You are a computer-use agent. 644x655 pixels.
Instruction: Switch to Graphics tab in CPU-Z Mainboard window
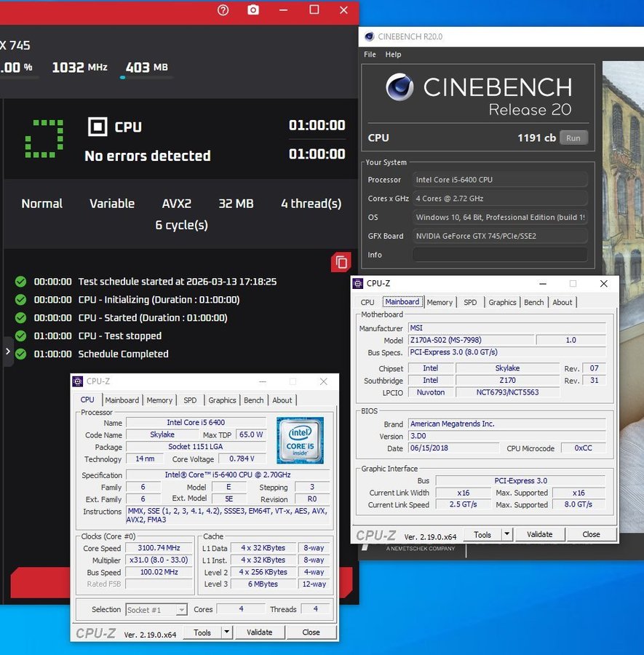pos(502,302)
